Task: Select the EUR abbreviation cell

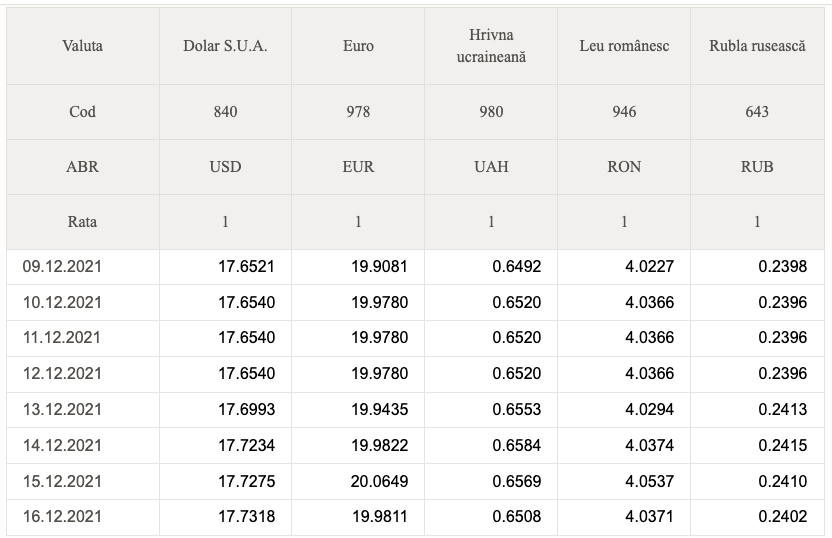Action: 358,167
